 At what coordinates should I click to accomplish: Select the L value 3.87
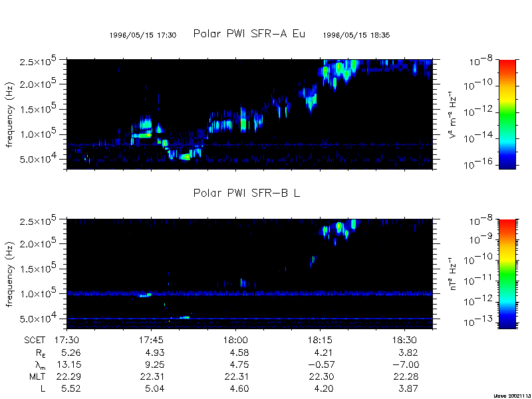(x=408, y=388)
